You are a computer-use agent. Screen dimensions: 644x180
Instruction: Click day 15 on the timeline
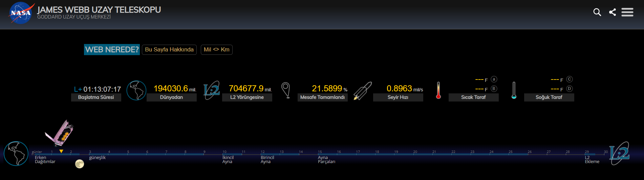coord(320,152)
